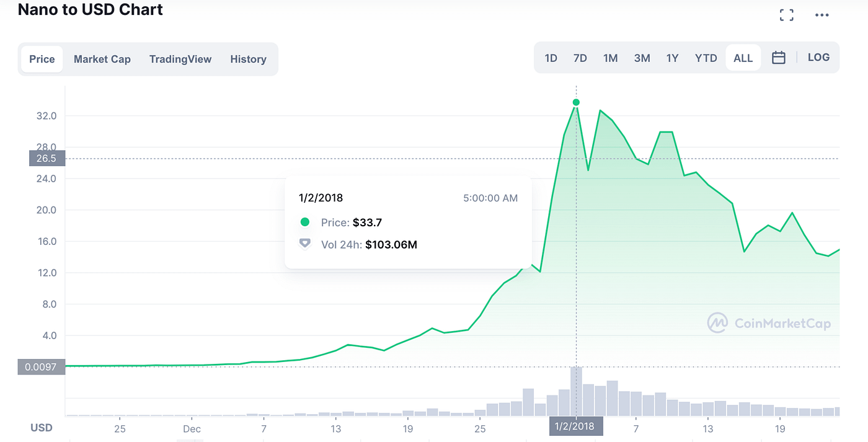Open the History tab
This screenshot has width=868, height=442.
click(x=248, y=59)
